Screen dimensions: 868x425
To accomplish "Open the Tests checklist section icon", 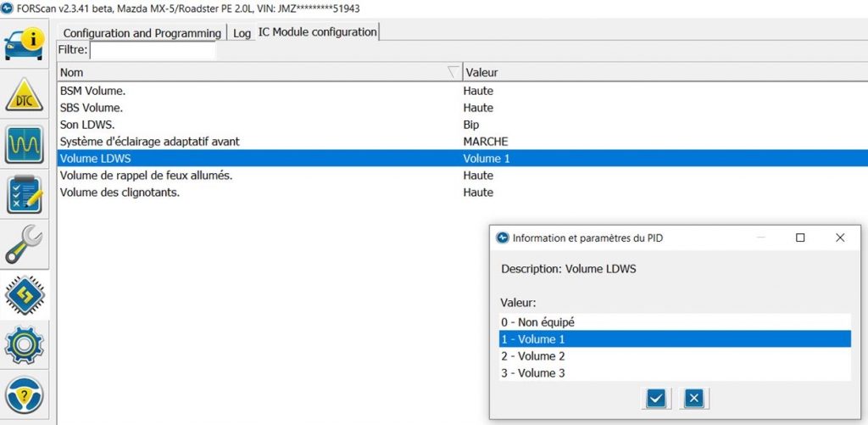I will (x=25, y=194).
